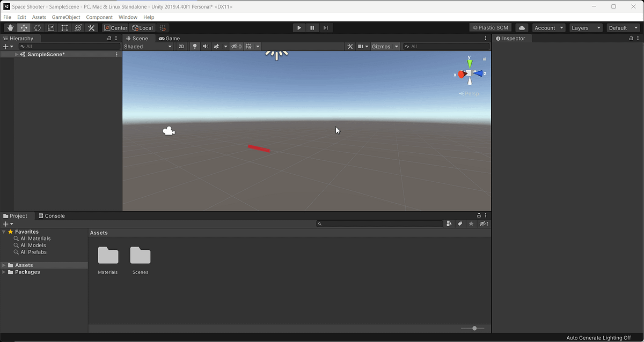The height and width of the screenshot is (342, 644).
Task: Toggle scene lighting on or off
Action: (x=194, y=46)
